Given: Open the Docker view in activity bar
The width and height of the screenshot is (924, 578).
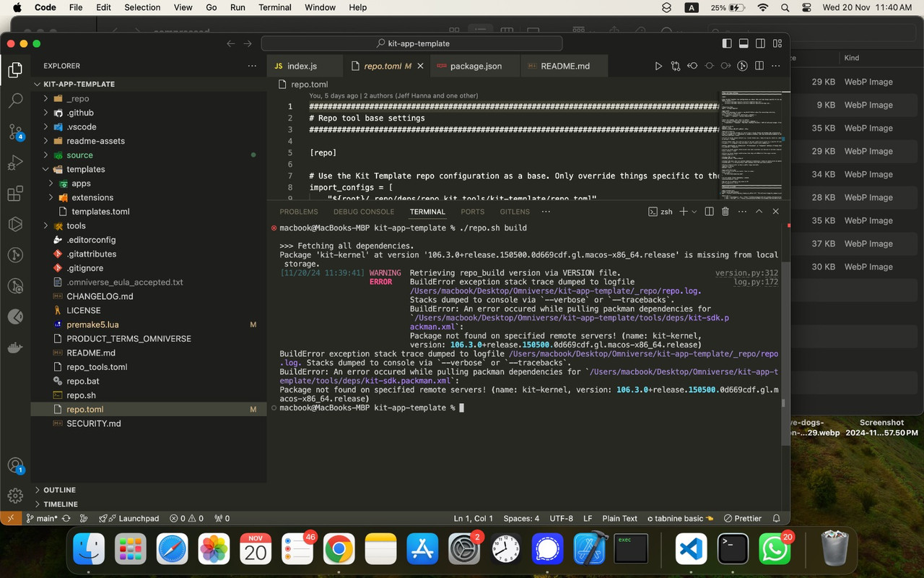Looking at the screenshot, I should pos(15,348).
